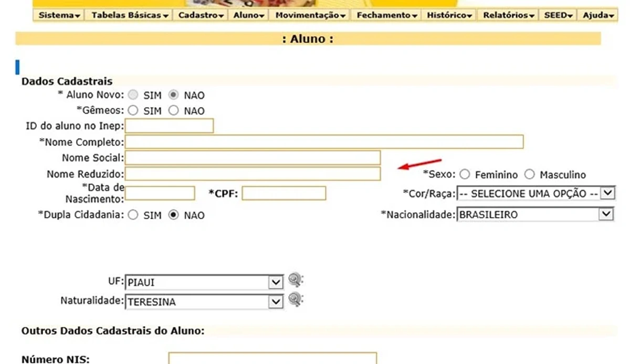The image size is (630, 364).
Task: Open the Ajuda menu
Action: (x=598, y=15)
